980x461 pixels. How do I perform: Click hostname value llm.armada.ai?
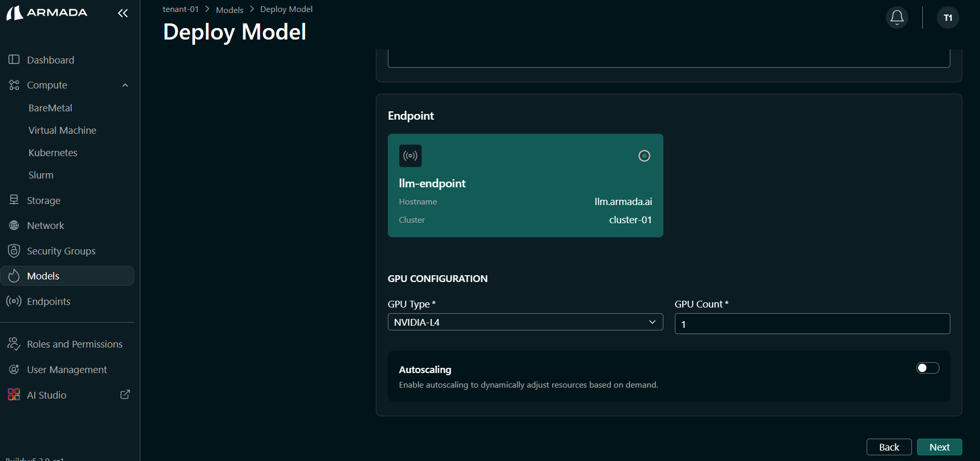tap(623, 201)
